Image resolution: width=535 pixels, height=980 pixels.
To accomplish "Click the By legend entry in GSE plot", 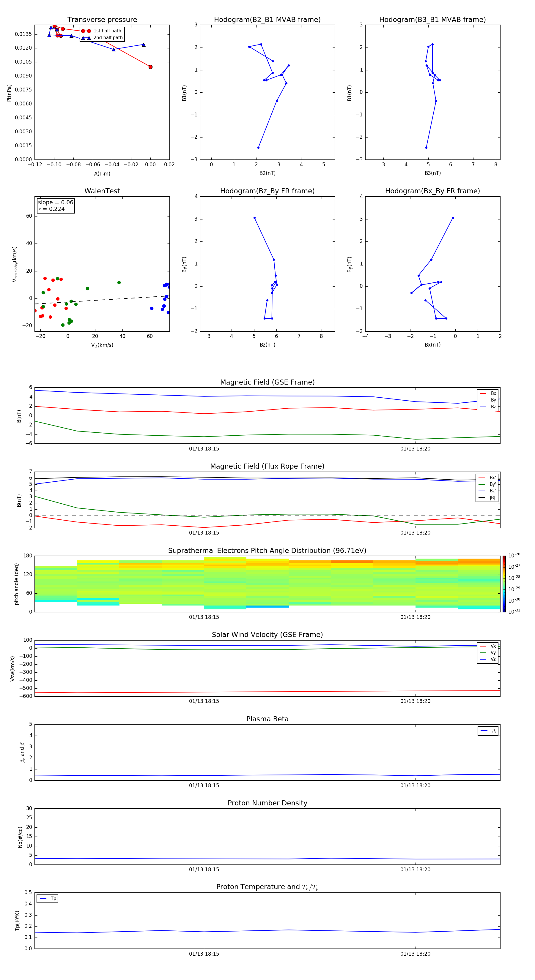I will [x=488, y=400].
